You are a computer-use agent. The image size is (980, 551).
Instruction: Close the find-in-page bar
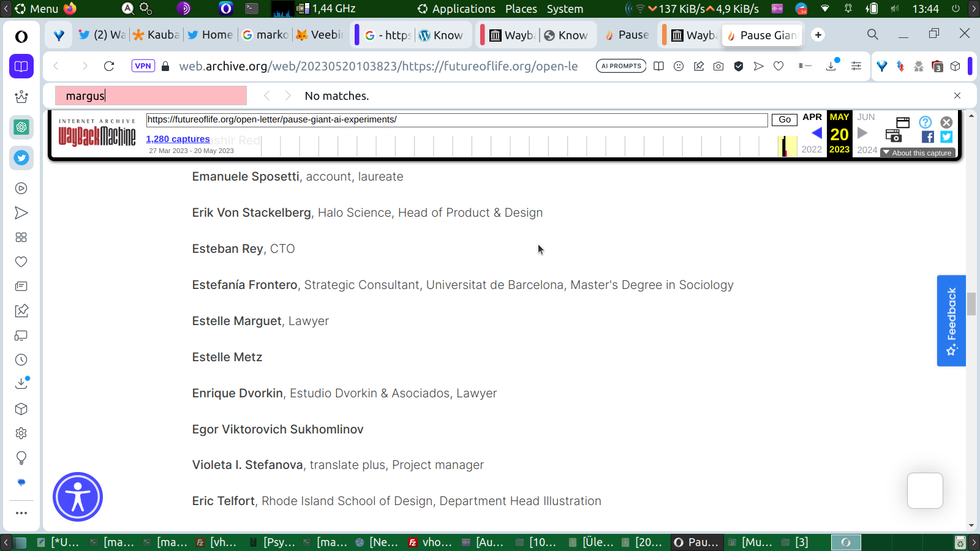pyautogui.click(x=957, y=96)
